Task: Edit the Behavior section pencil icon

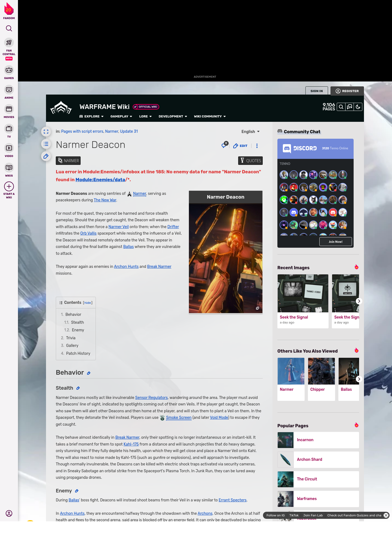Action: point(89,373)
